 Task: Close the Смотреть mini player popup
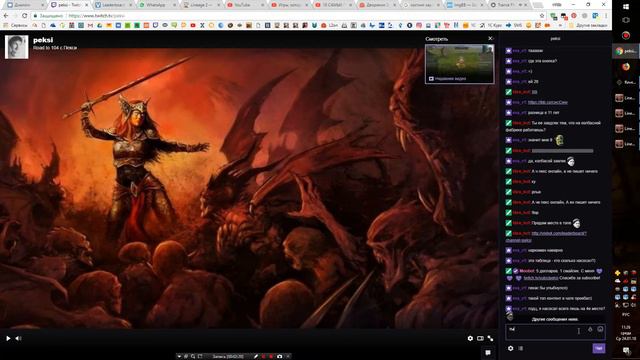point(490,39)
